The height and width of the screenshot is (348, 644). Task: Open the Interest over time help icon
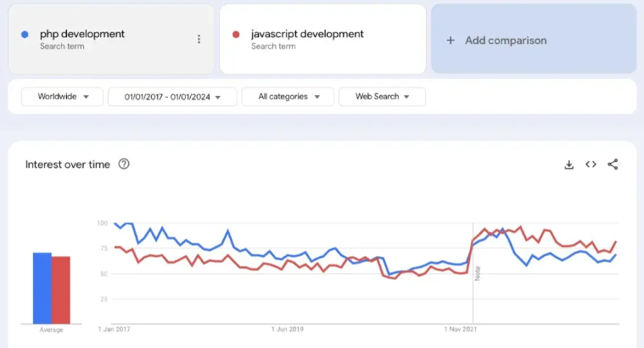(x=124, y=165)
